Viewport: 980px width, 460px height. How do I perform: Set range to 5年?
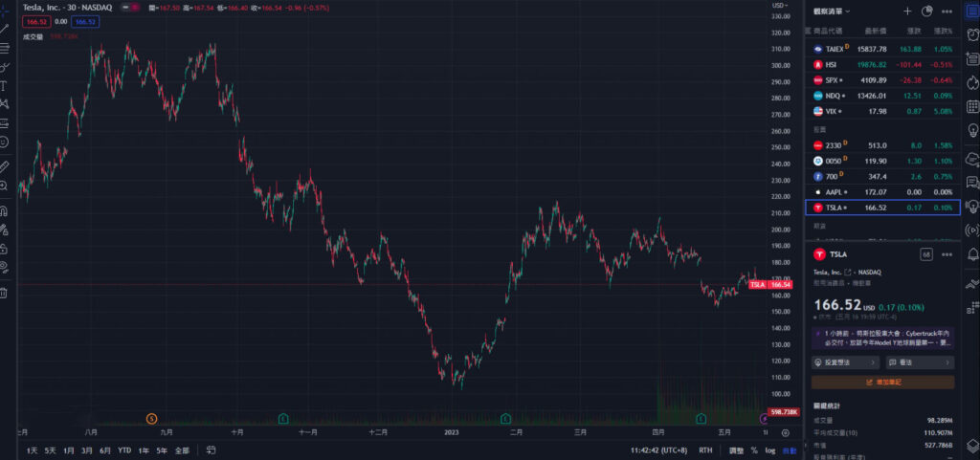(162, 450)
